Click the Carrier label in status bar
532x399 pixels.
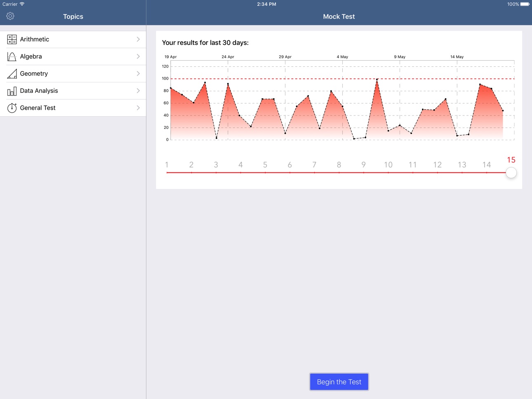click(x=10, y=4)
